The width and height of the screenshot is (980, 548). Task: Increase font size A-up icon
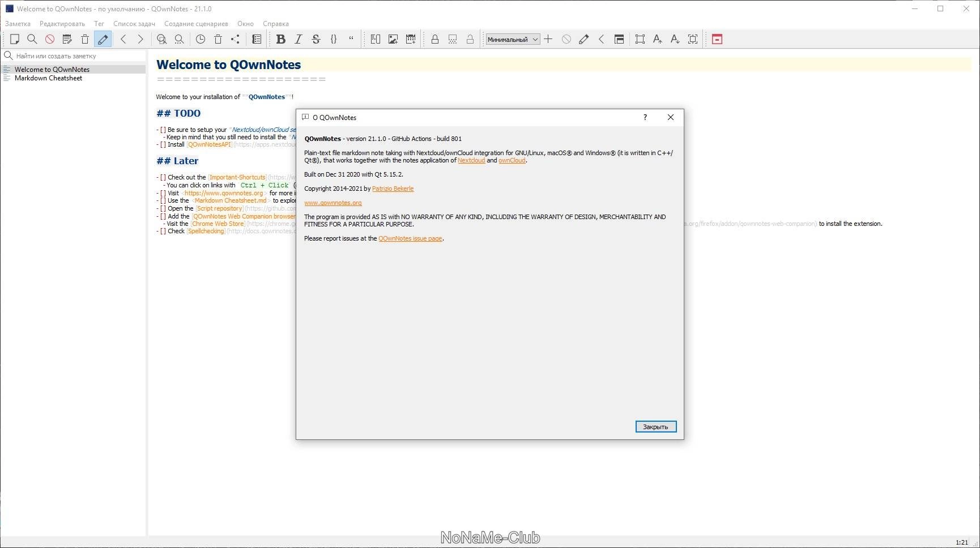(657, 39)
